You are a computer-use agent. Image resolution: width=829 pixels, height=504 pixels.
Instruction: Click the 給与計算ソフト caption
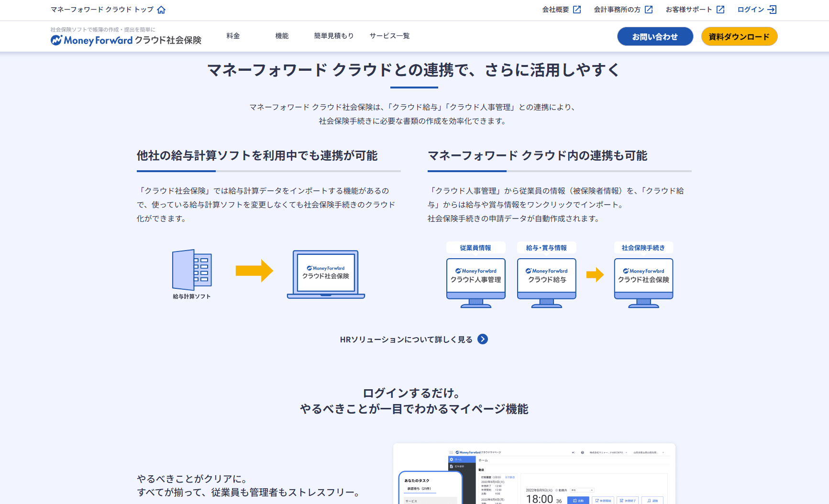192,296
